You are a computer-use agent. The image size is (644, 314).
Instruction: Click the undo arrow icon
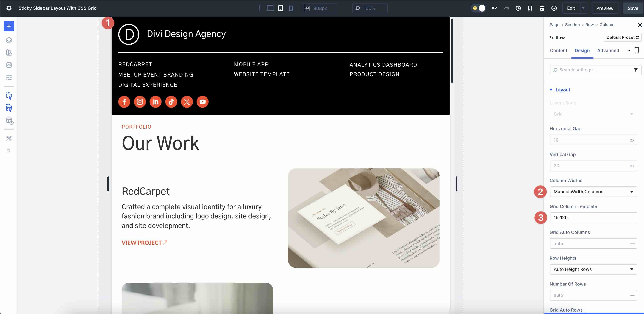click(494, 8)
